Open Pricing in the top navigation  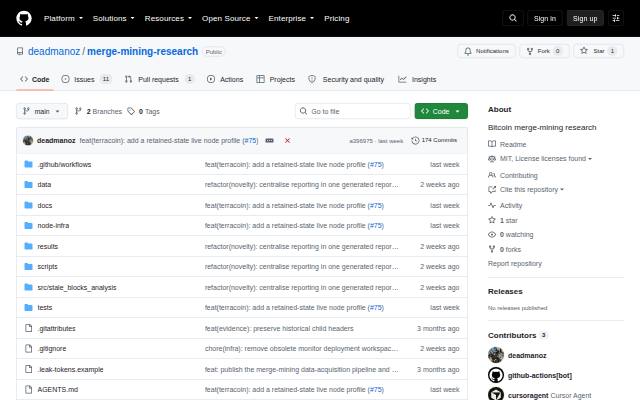pyautogui.click(x=337, y=18)
